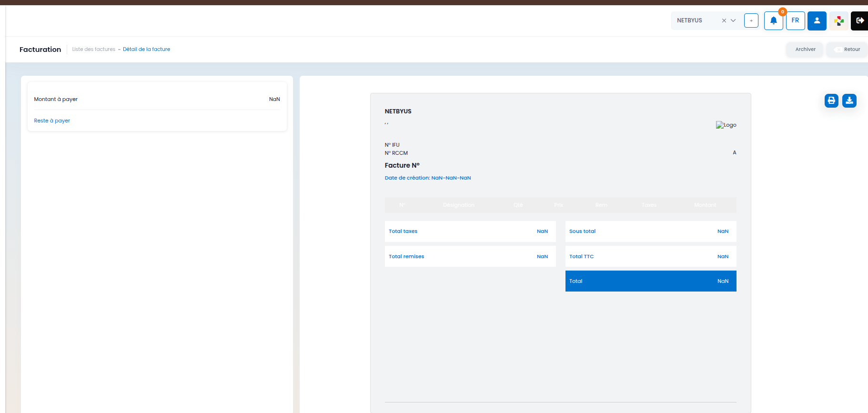
Task: Click the Facturation section title
Action: (x=40, y=50)
